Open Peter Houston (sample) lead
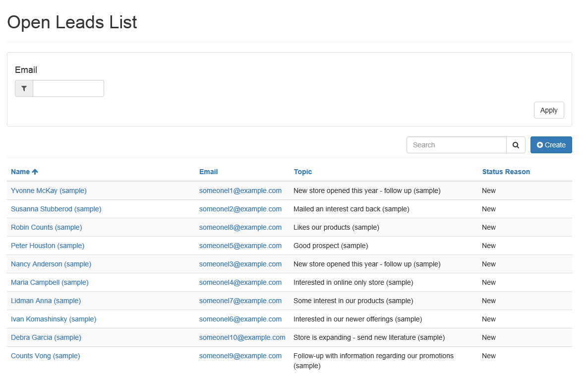The width and height of the screenshot is (588, 382). (48, 246)
